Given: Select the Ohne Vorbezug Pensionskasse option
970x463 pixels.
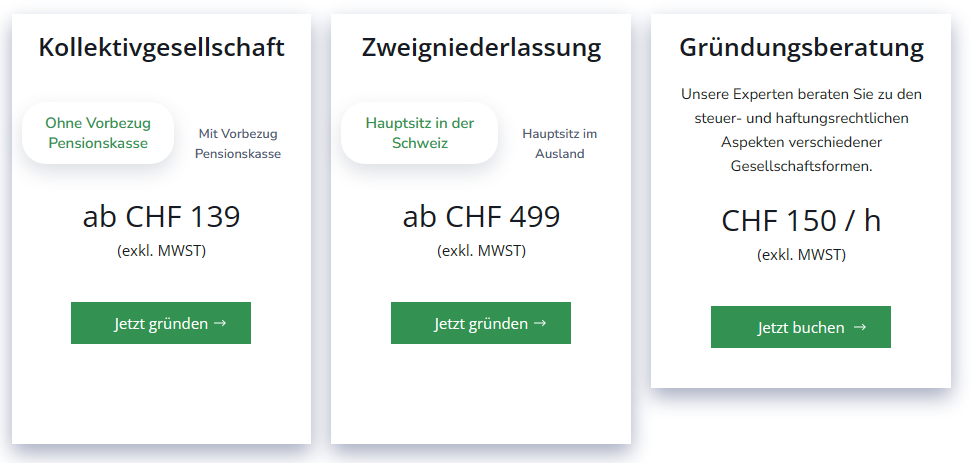Looking at the screenshot, I should [98, 133].
